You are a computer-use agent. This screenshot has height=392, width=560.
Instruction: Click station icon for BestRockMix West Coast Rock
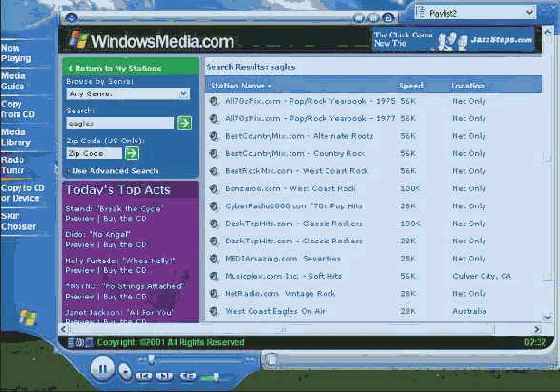214,171
